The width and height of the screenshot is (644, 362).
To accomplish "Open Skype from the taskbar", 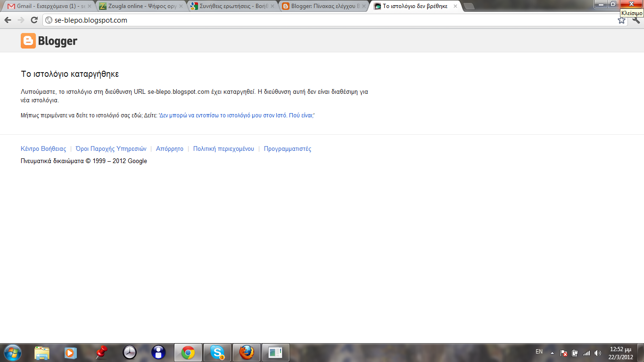I will tap(217, 353).
